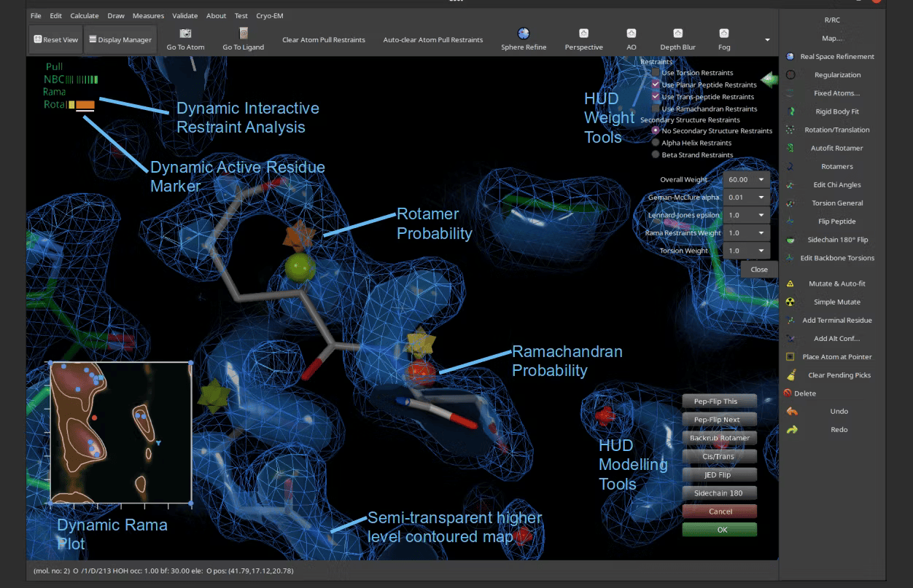
Task: Click the Fog toolbar icon
Action: pos(724,34)
